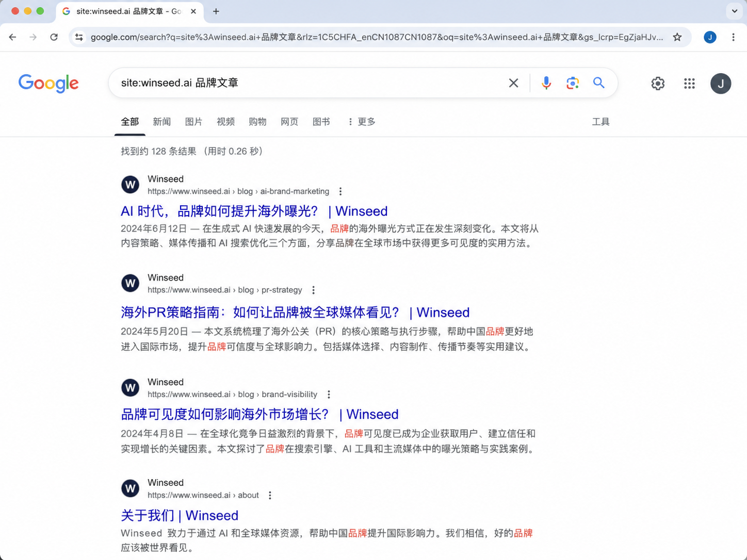This screenshot has width=747, height=560.
Task: Switch to the 视频 tab
Action: 225,122
